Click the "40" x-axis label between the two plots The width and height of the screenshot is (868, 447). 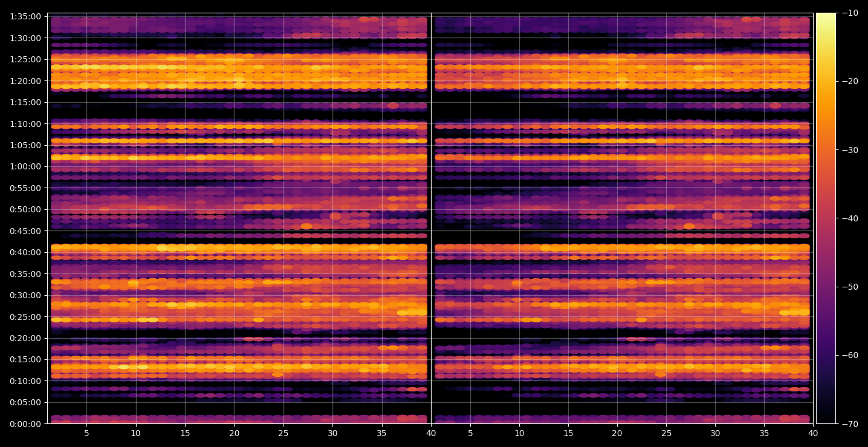[x=431, y=434]
